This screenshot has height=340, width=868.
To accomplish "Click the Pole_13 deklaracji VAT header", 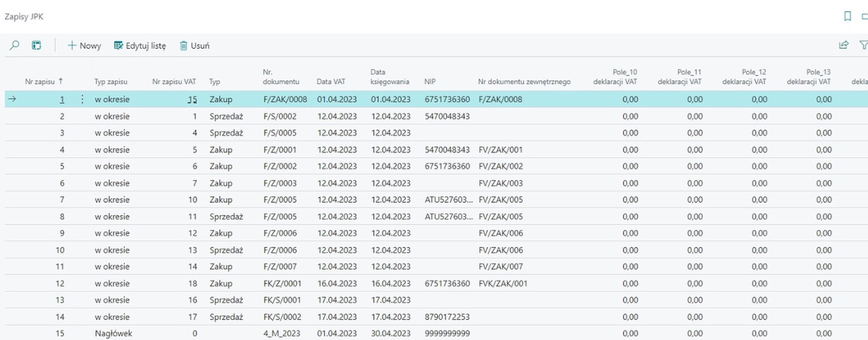I will (x=810, y=77).
